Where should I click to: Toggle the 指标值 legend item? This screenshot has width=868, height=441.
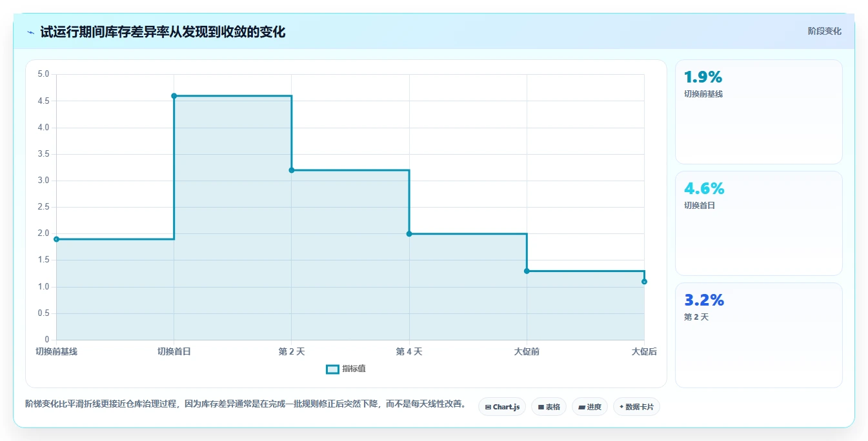click(346, 369)
